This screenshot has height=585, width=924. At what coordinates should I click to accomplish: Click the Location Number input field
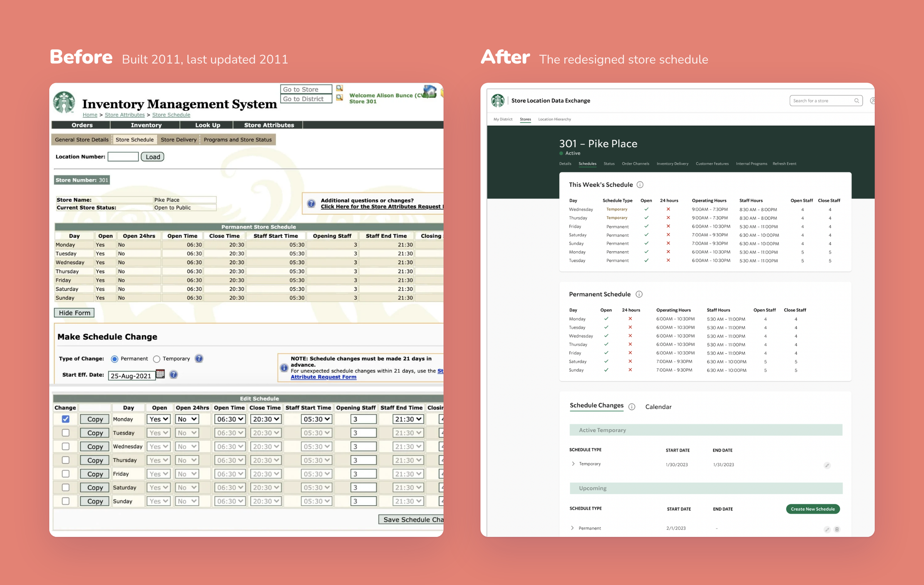point(123,157)
